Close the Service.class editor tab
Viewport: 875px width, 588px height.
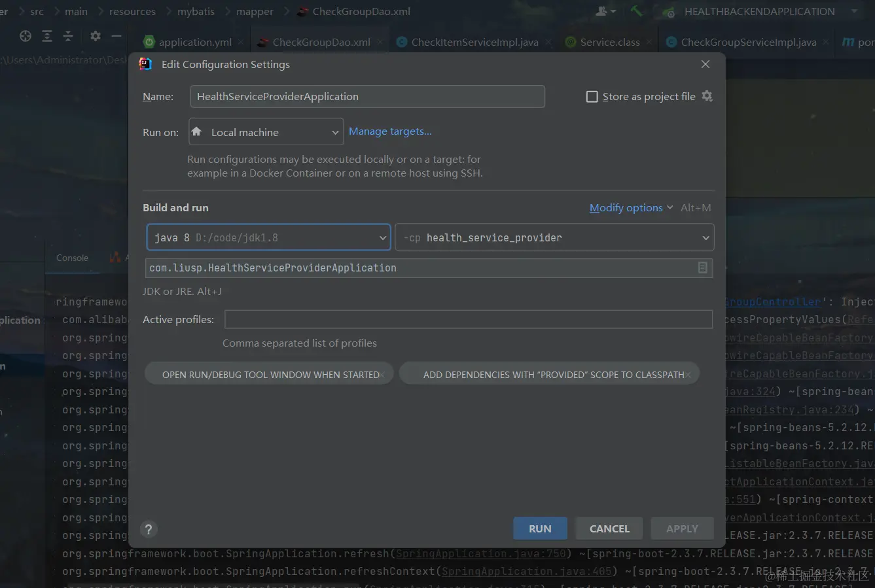649,42
